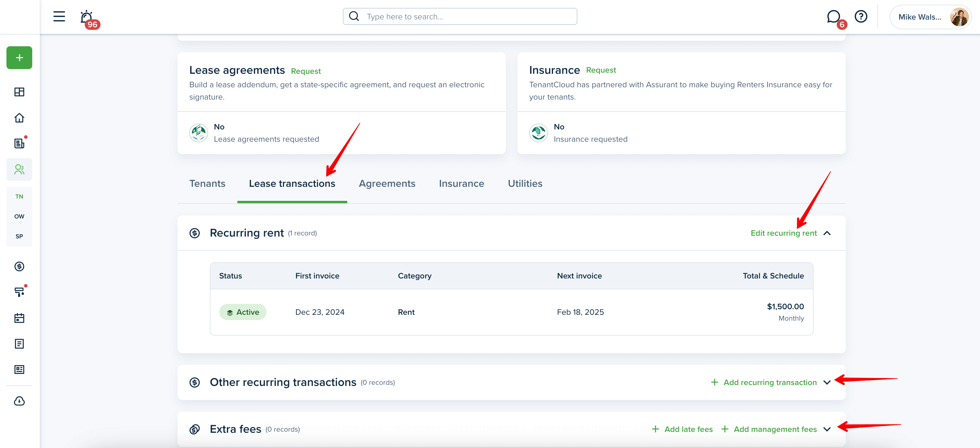
Task: Click the Other recurring transactions title
Action: [283, 382]
